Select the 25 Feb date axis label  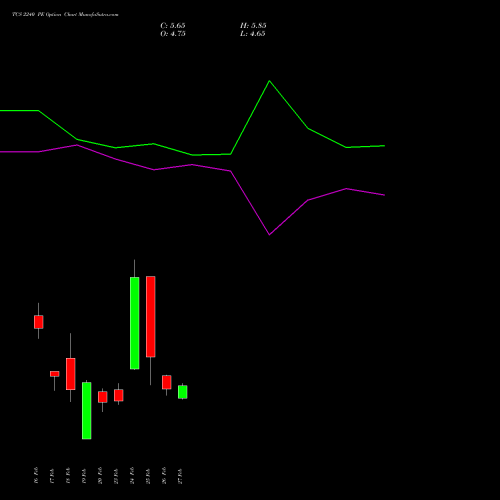coord(148,476)
